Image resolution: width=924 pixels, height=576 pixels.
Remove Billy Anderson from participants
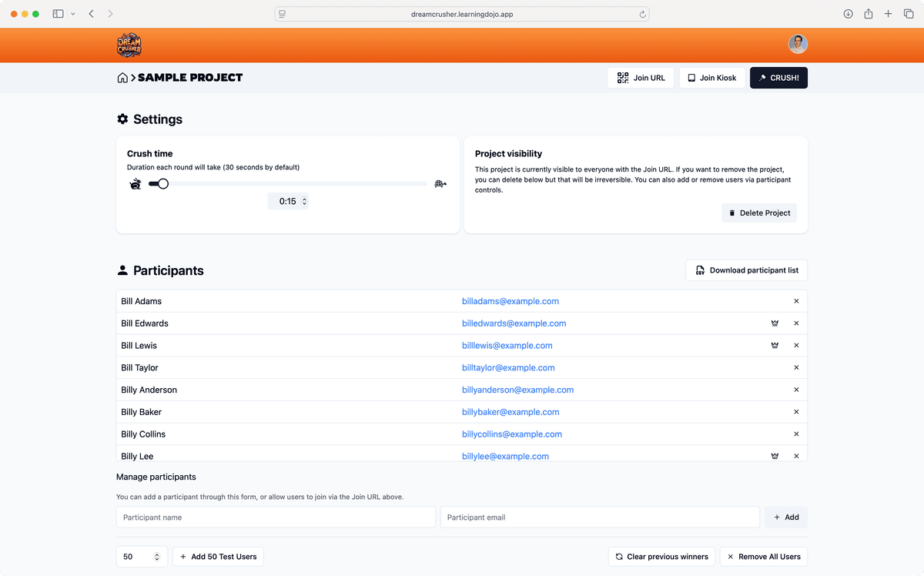(x=796, y=390)
